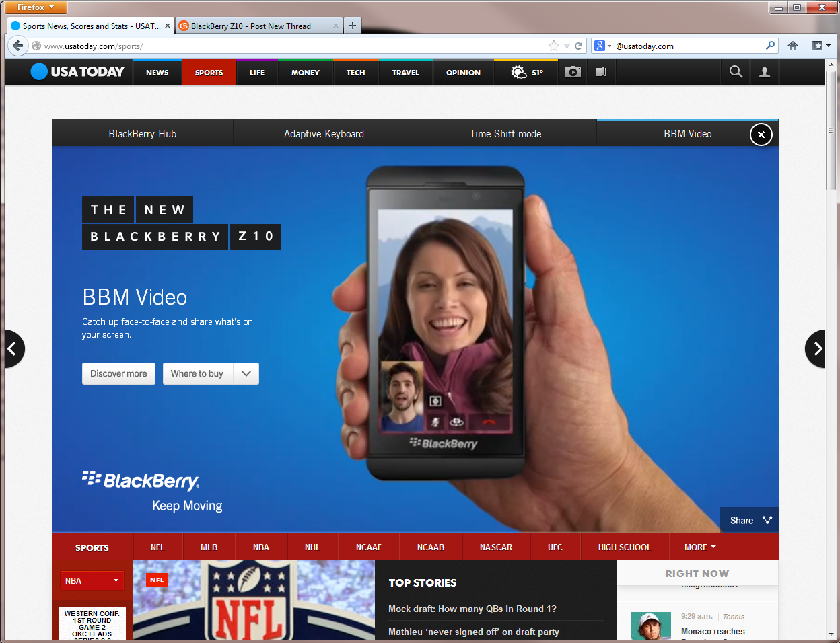Open the weather icon showing 51°

pos(527,72)
